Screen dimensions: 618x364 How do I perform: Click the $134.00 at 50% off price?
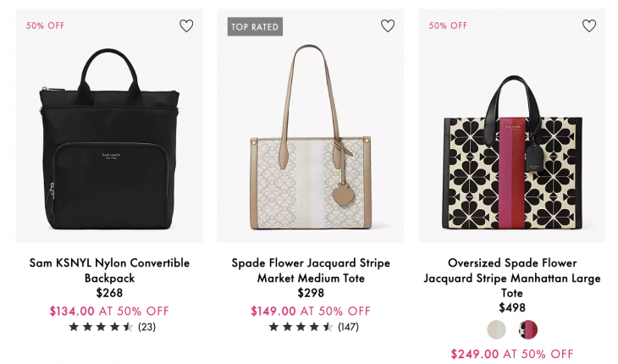[109, 311]
